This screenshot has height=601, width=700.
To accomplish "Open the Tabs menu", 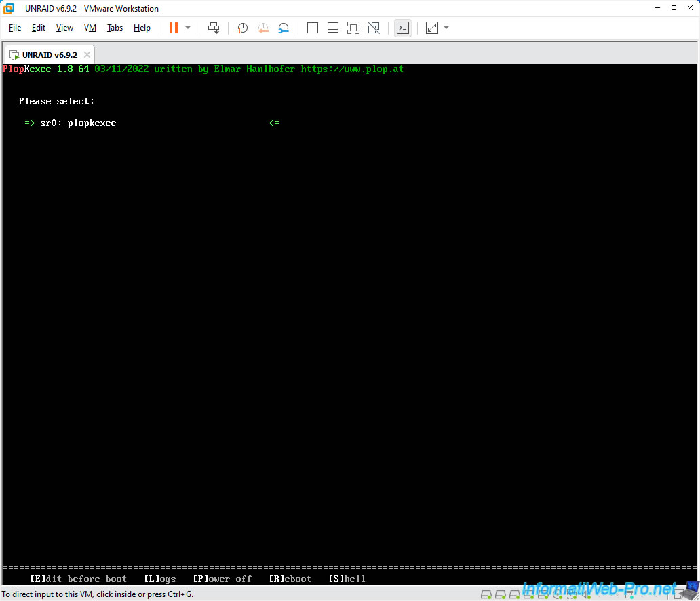I will (115, 28).
